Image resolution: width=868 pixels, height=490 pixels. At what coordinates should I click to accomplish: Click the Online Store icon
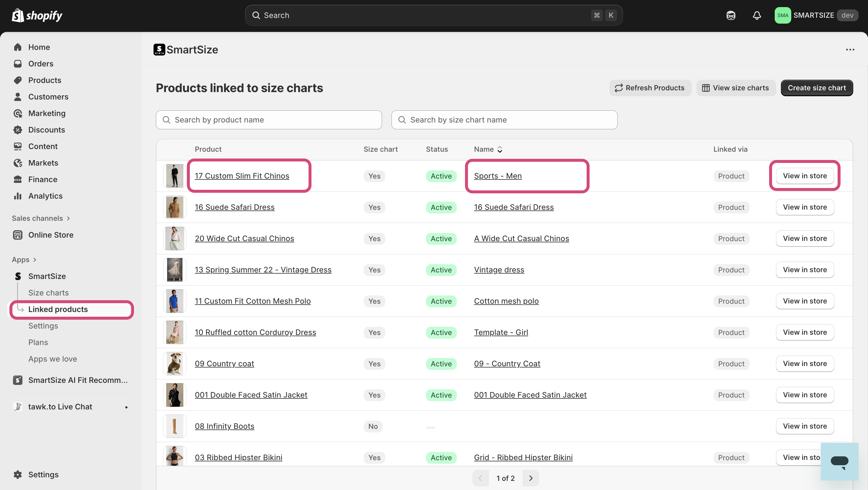point(17,235)
